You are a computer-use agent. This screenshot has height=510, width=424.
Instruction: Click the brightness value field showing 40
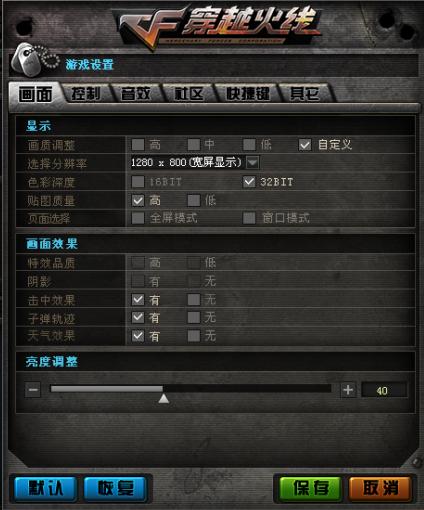point(384,390)
